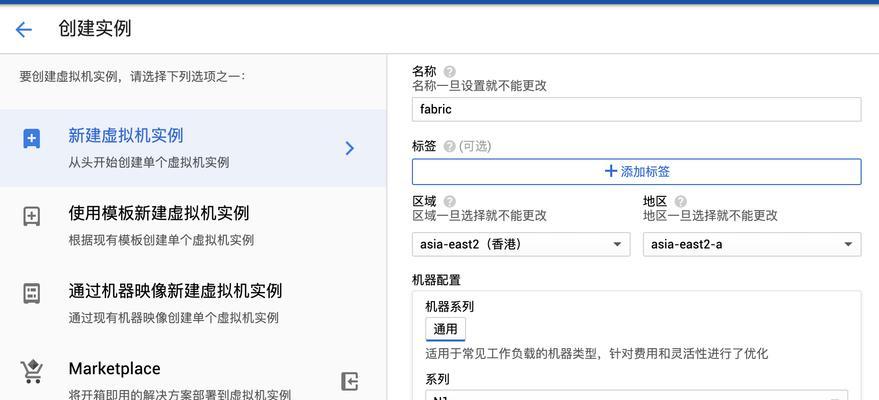Click the 创建实例 page title
This screenshot has height=400, width=879.
95,29
